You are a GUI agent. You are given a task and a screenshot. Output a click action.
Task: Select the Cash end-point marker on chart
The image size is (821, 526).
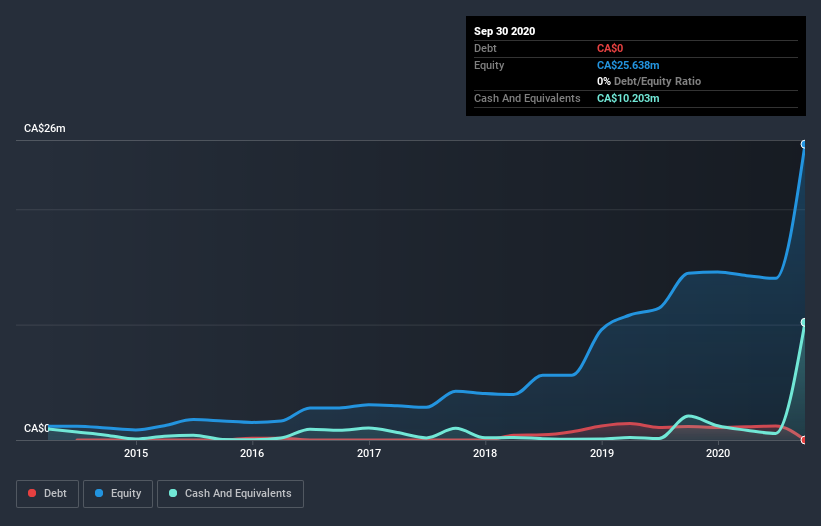pos(804,322)
